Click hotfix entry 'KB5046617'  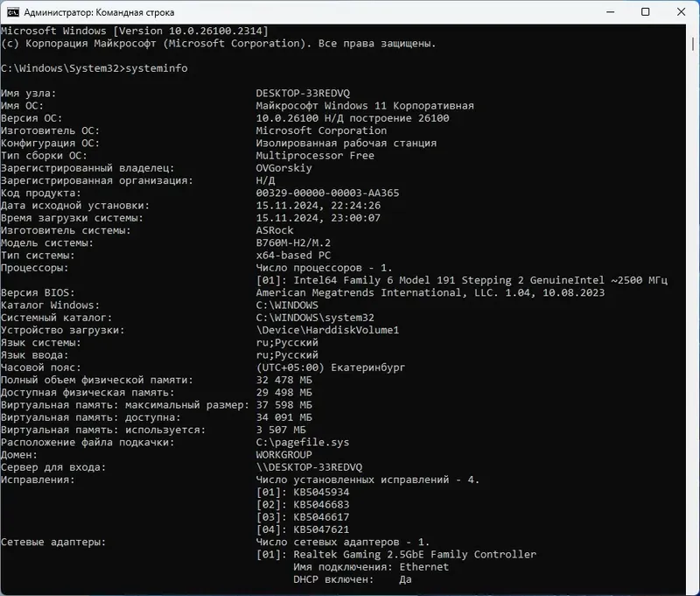321,517
